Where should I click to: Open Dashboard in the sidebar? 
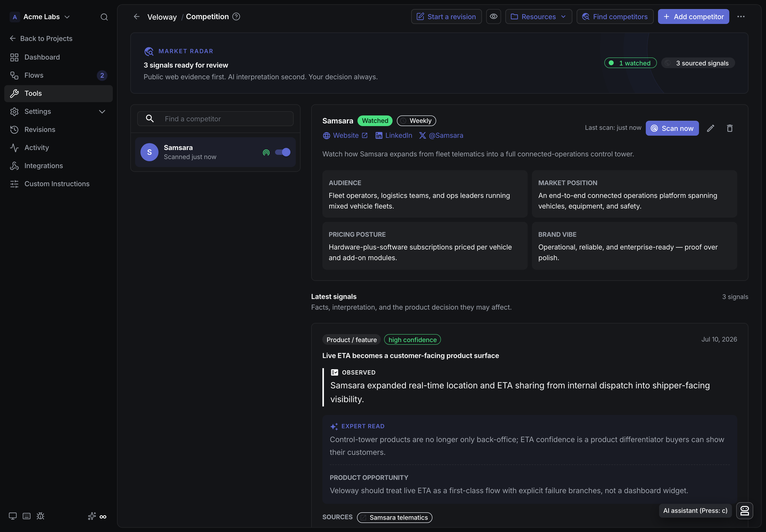click(x=58, y=57)
